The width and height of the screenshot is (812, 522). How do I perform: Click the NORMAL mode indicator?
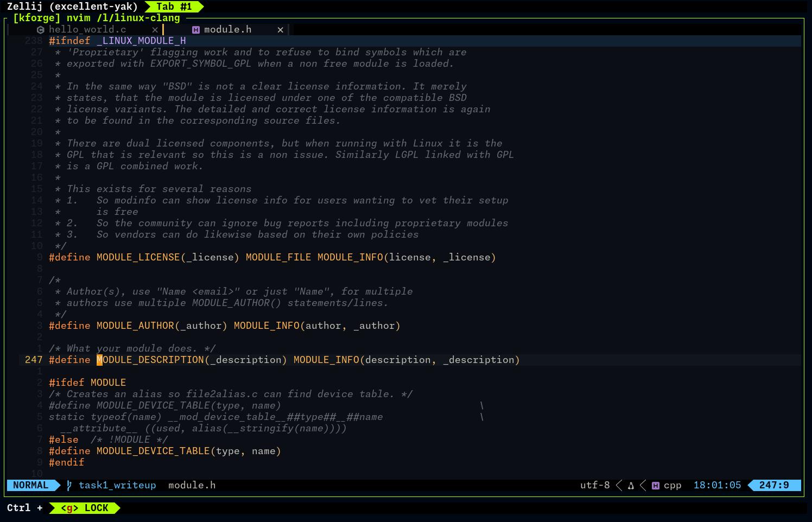coord(31,485)
